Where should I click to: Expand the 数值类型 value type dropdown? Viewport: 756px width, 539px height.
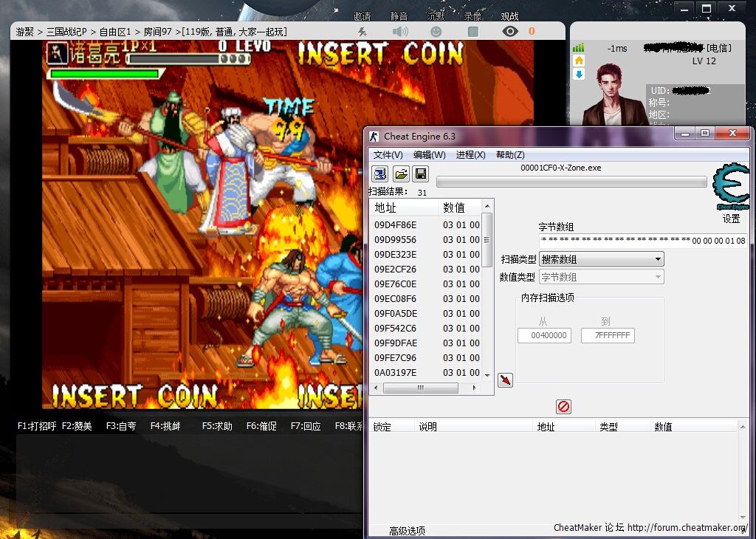coord(601,277)
